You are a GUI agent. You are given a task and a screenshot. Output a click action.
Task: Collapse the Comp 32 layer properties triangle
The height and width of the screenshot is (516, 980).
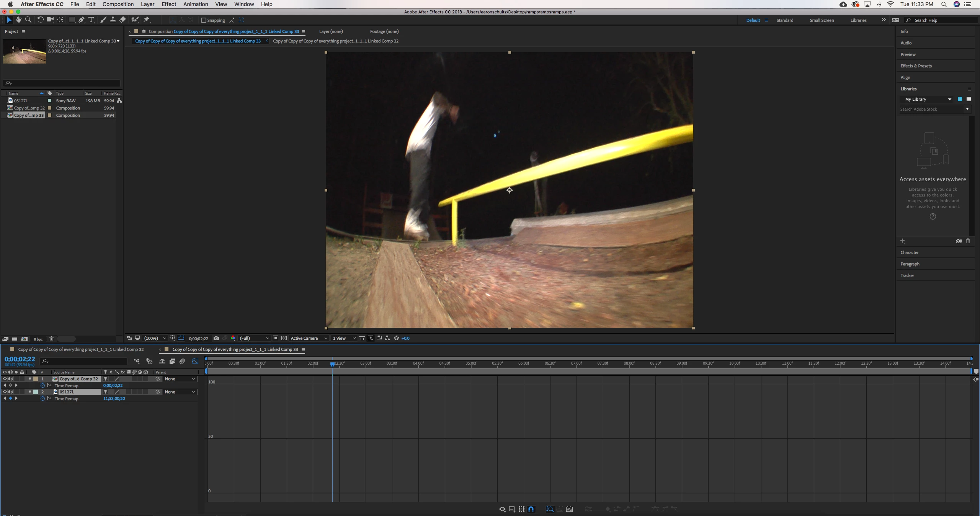pyautogui.click(x=30, y=379)
